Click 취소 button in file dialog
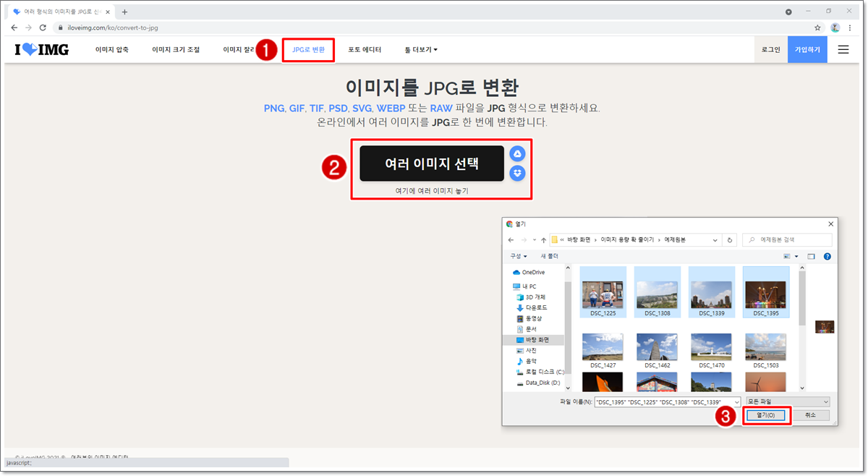 [810, 415]
